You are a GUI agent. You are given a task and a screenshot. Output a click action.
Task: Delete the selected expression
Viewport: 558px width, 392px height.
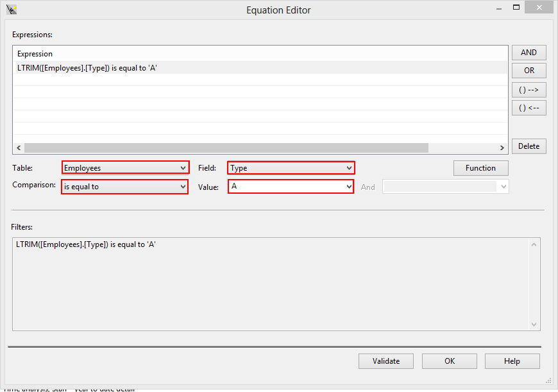coord(528,146)
